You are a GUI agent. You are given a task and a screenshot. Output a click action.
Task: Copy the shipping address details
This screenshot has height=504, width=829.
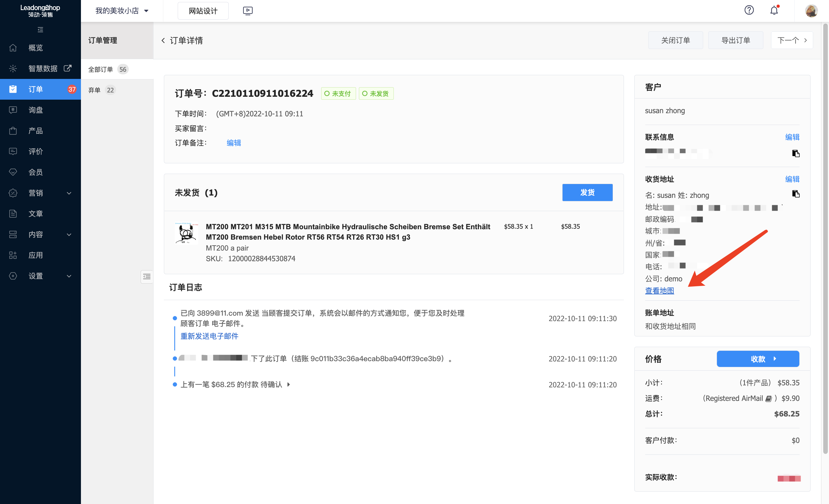point(796,194)
